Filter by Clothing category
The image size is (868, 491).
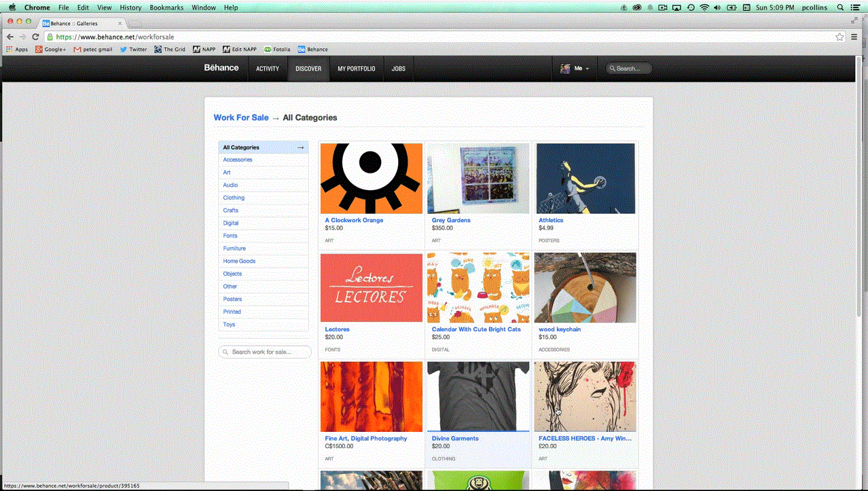coord(234,198)
